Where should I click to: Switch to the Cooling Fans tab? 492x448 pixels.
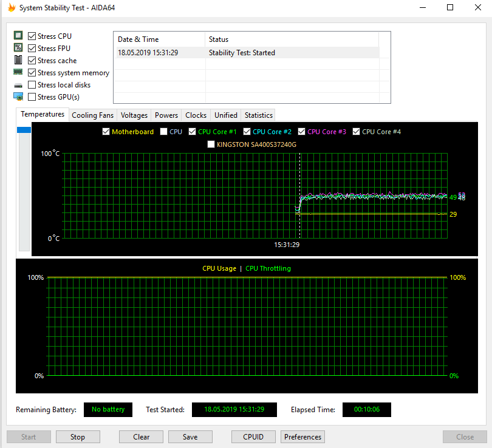[x=92, y=115]
